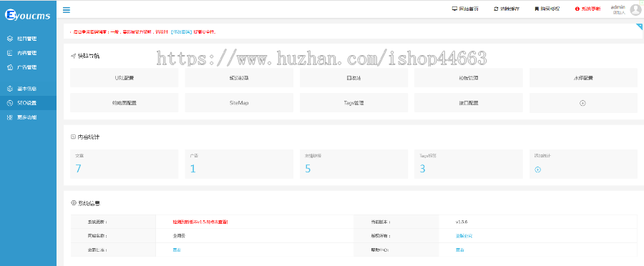Open the URL配置 shortcut
644x266 pixels.
(124, 77)
